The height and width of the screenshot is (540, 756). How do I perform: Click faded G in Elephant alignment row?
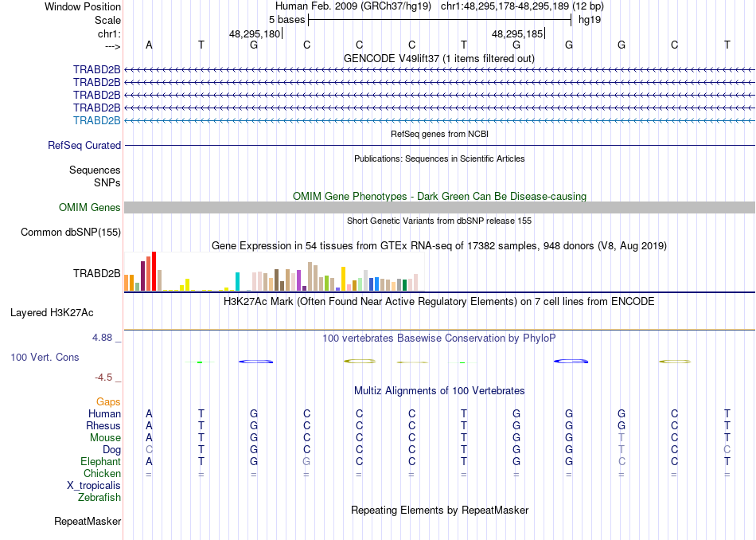coord(306,462)
